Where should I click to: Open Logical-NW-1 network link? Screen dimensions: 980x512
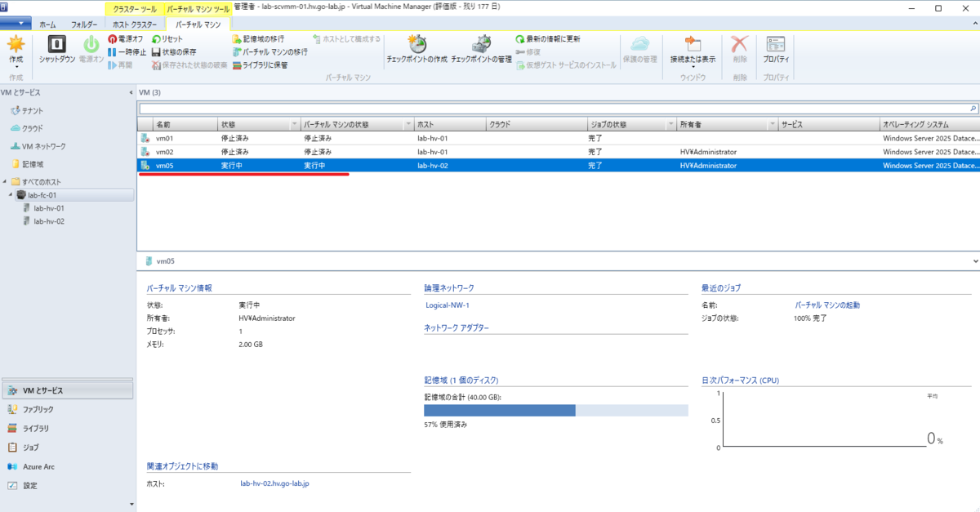pyautogui.click(x=448, y=305)
